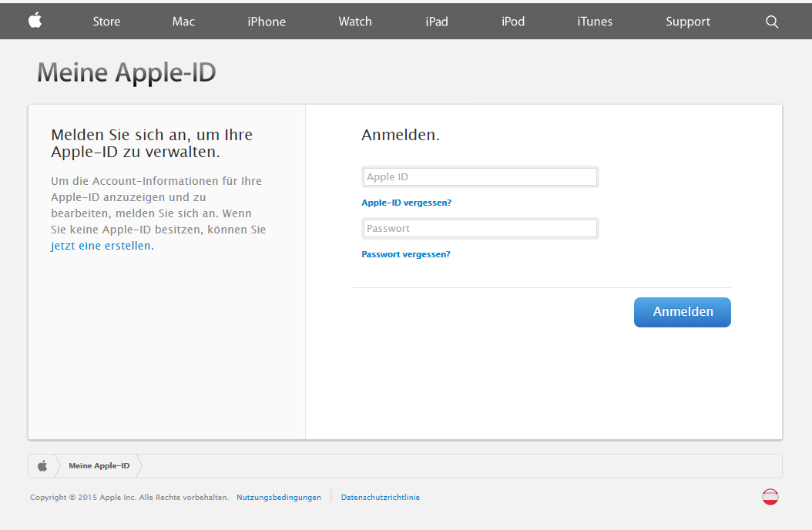Click the Apple logo in the navigation bar
Screen dimensions: 812x530
[35, 21]
